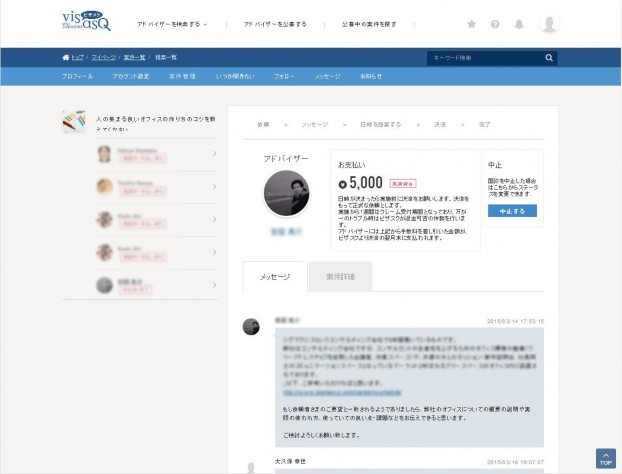Click the sender avatar of the first message
The image size is (622, 474).
251,326
